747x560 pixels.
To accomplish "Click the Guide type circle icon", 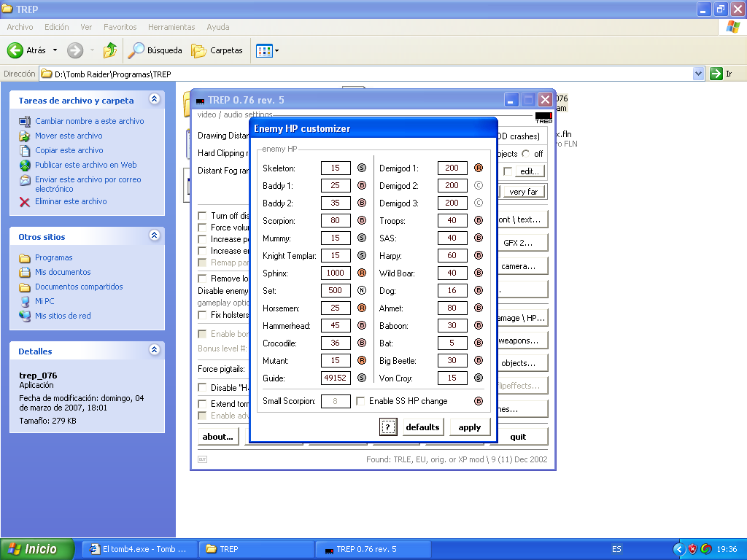I will click(x=362, y=378).
